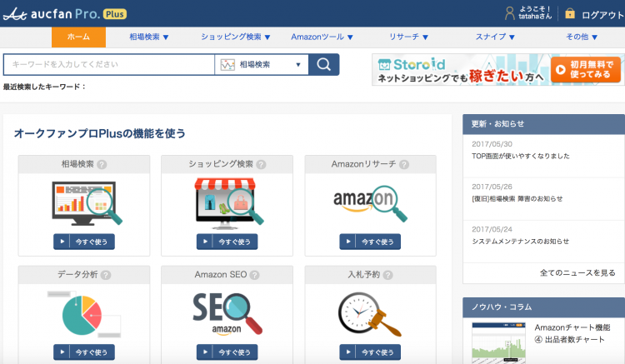
Task: Expand the Amazonツール menu
Action: 322,37
